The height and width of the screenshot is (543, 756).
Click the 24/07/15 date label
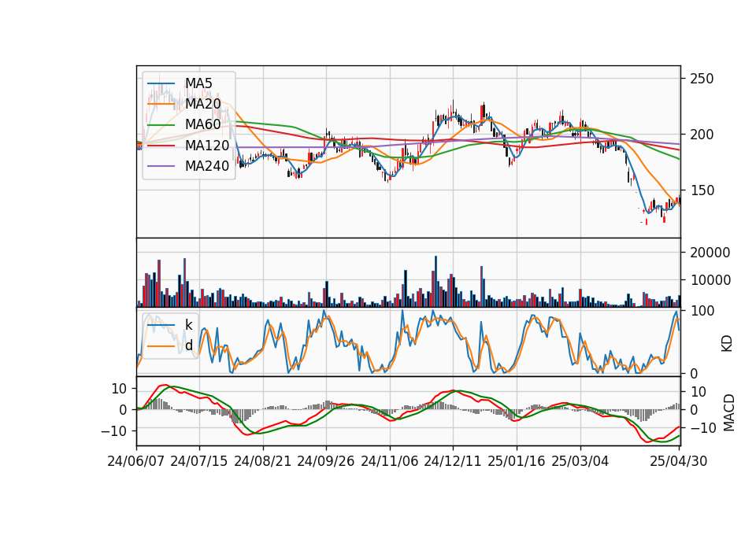pyautogui.click(x=199, y=461)
